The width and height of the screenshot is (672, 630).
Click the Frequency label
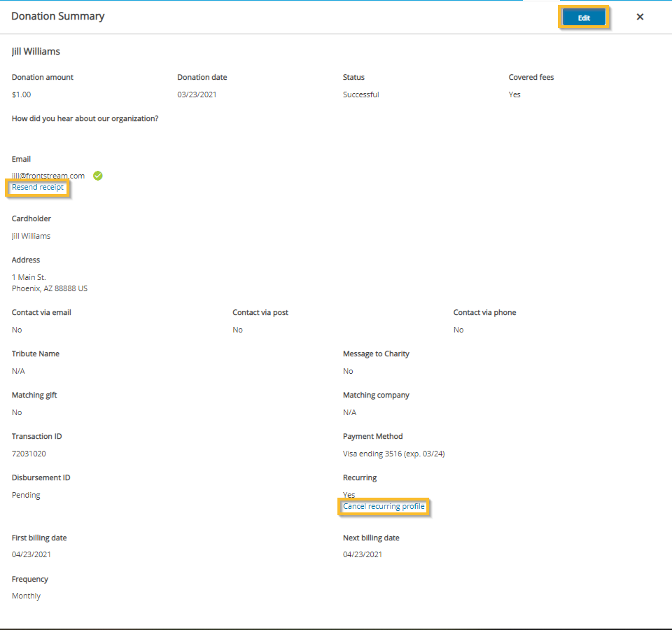click(x=29, y=580)
